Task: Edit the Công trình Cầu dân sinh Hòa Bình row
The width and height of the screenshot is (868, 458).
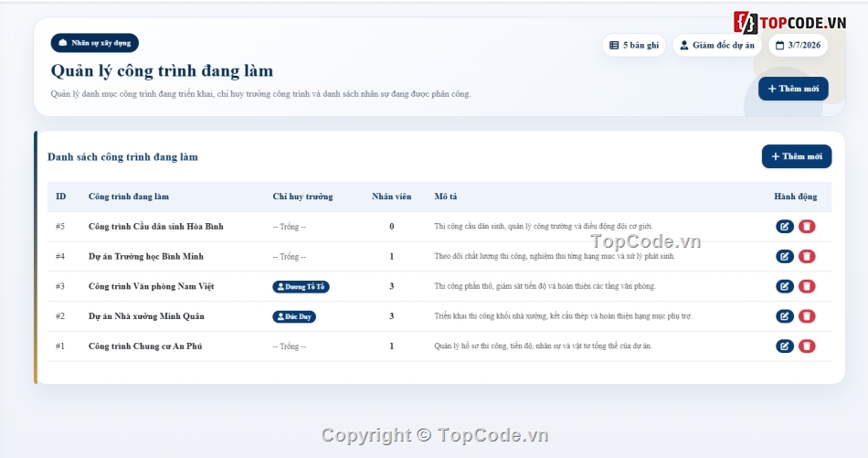Action: click(785, 227)
